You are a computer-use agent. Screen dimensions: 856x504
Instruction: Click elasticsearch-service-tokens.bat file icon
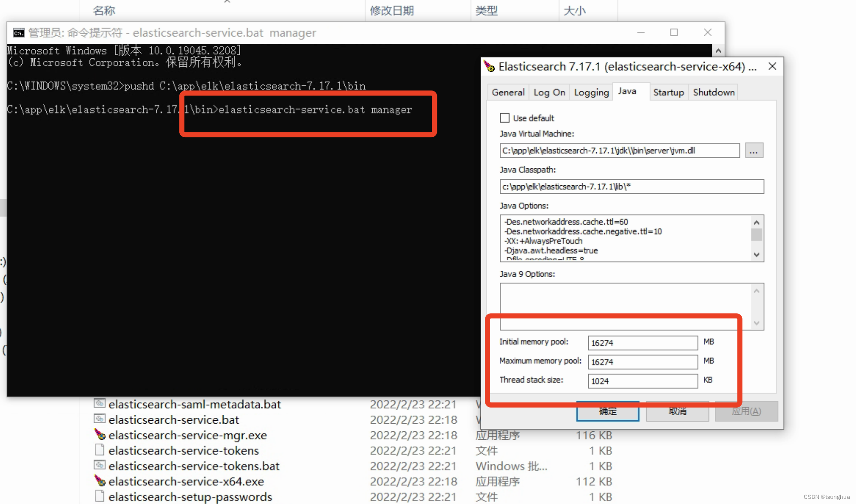(99, 465)
